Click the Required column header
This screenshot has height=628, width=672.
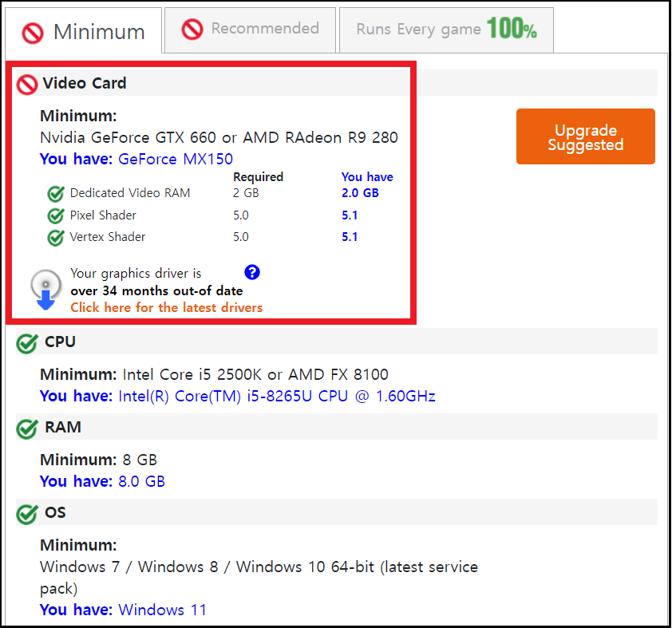[x=258, y=177]
